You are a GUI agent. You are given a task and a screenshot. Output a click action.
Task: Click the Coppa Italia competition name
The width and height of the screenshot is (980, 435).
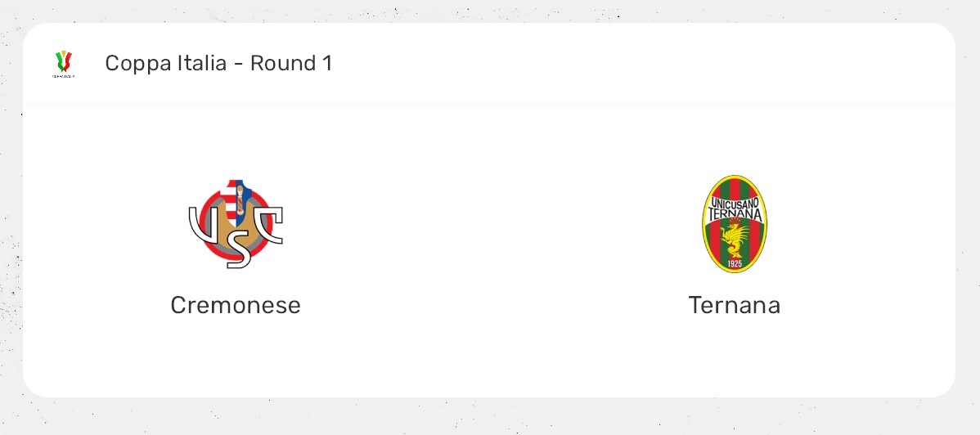[165, 64]
